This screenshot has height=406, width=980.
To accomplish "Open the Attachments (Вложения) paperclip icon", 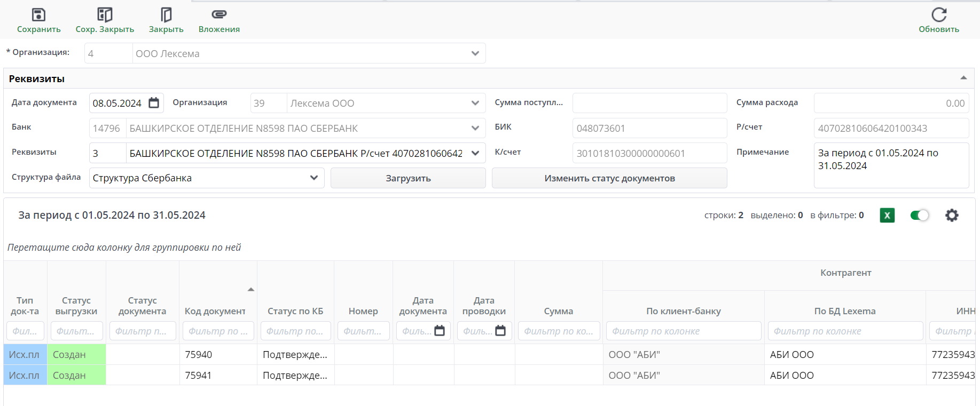I will point(219,15).
